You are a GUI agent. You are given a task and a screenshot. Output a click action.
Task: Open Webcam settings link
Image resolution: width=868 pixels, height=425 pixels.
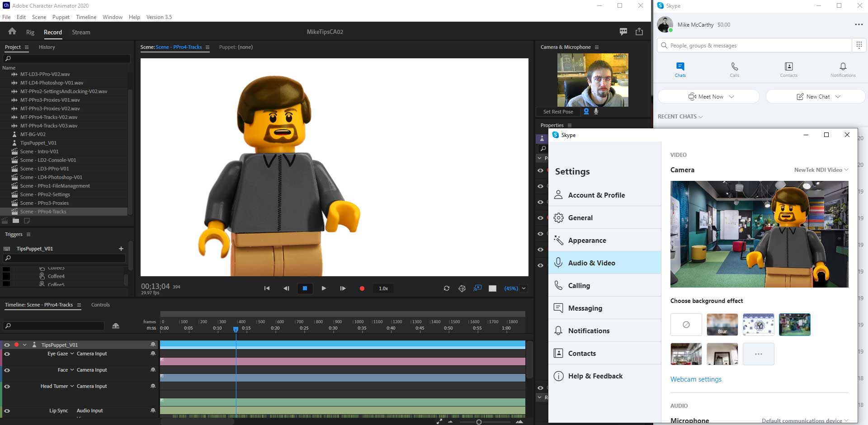coord(696,379)
